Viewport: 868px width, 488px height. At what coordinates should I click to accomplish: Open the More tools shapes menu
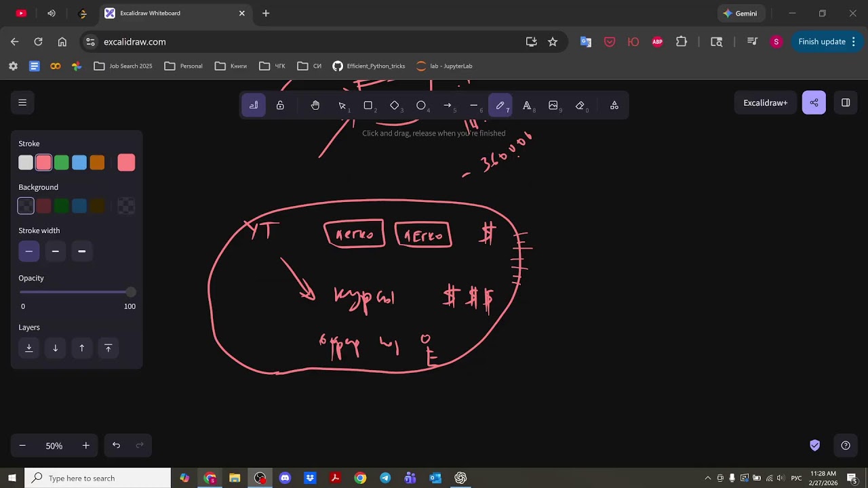point(614,105)
